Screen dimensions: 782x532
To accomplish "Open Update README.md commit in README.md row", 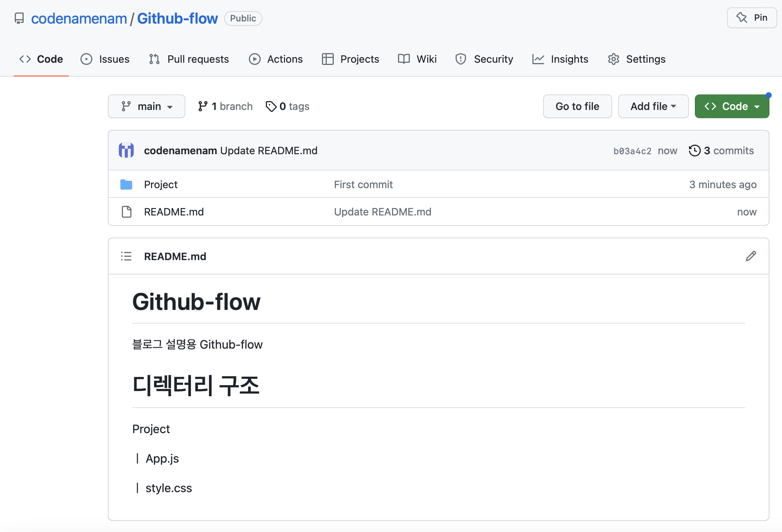I will point(383,212).
